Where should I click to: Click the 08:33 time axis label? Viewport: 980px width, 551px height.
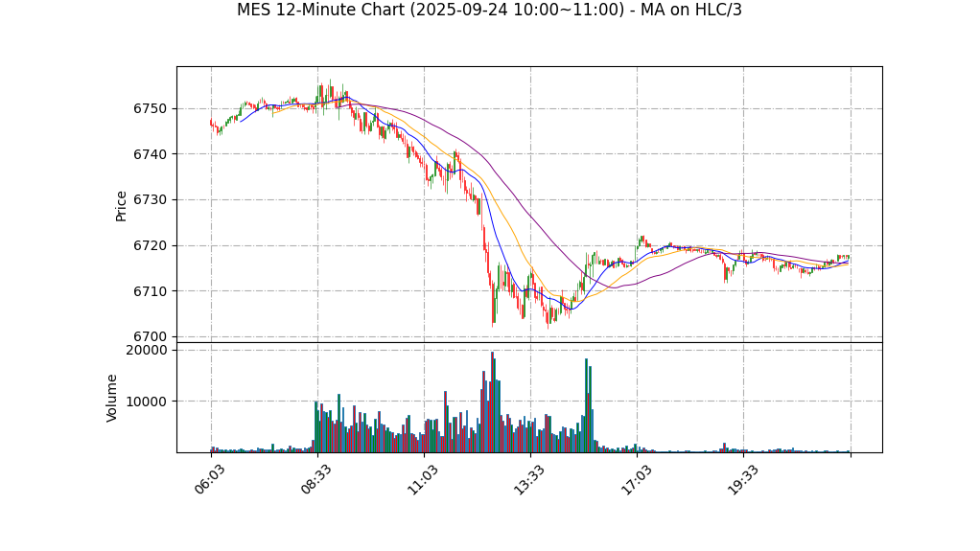pyautogui.click(x=315, y=480)
